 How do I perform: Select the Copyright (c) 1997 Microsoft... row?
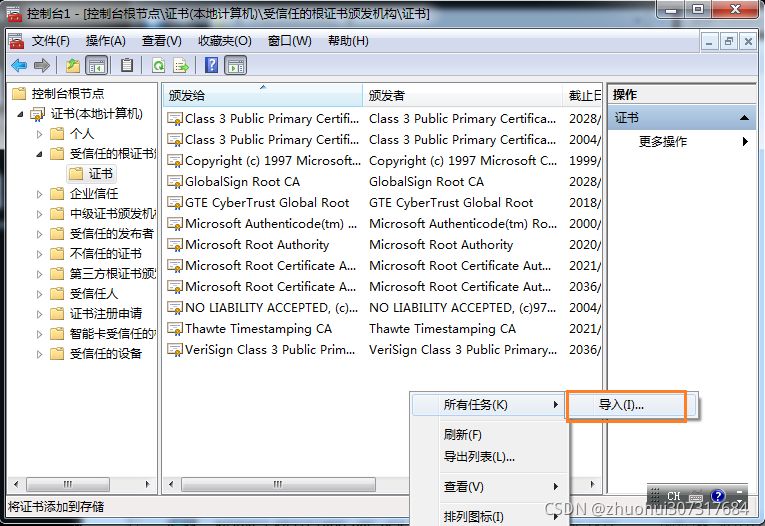(383, 161)
